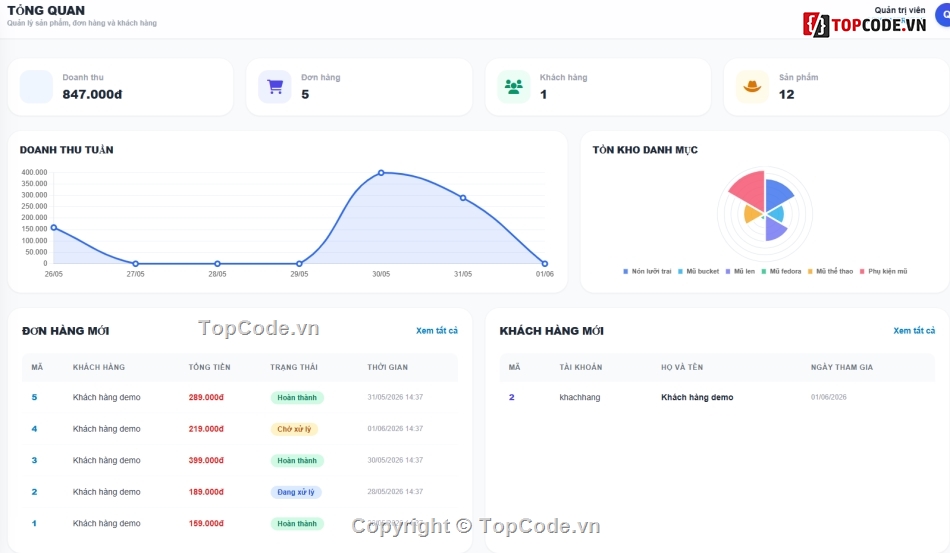Click the 'khachhang' account name
The width and height of the screenshot is (950, 553).
pyautogui.click(x=580, y=397)
